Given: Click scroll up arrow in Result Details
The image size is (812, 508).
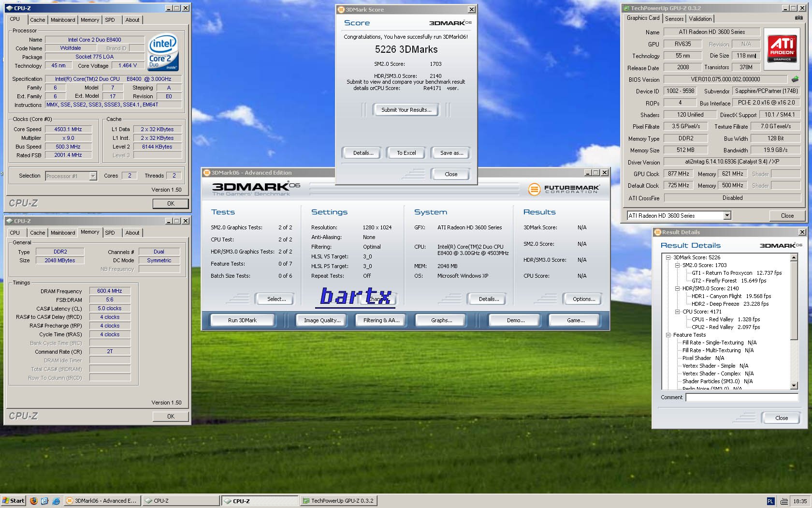Looking at the screenshot, I should [x=794, y=258].
